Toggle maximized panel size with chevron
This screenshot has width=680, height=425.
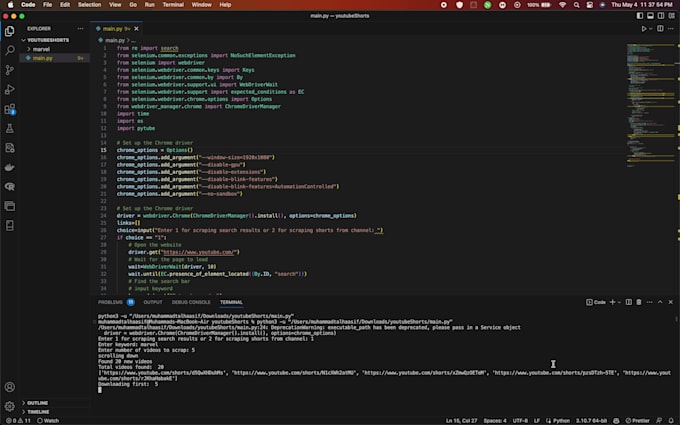point(661,302)
